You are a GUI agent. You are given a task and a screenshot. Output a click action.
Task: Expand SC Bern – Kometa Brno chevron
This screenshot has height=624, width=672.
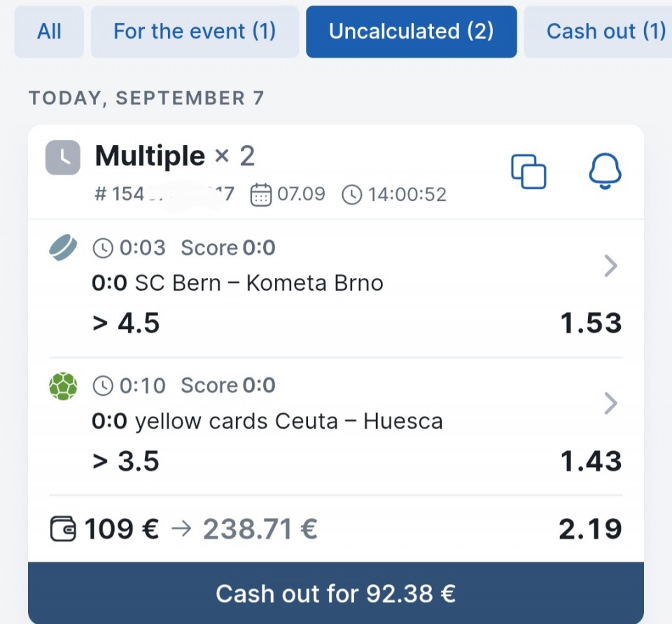pyautogui.click(x=610, y=266)
